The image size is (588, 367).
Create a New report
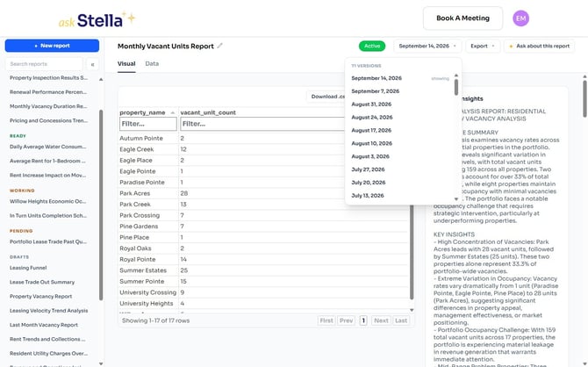[52, 46]
